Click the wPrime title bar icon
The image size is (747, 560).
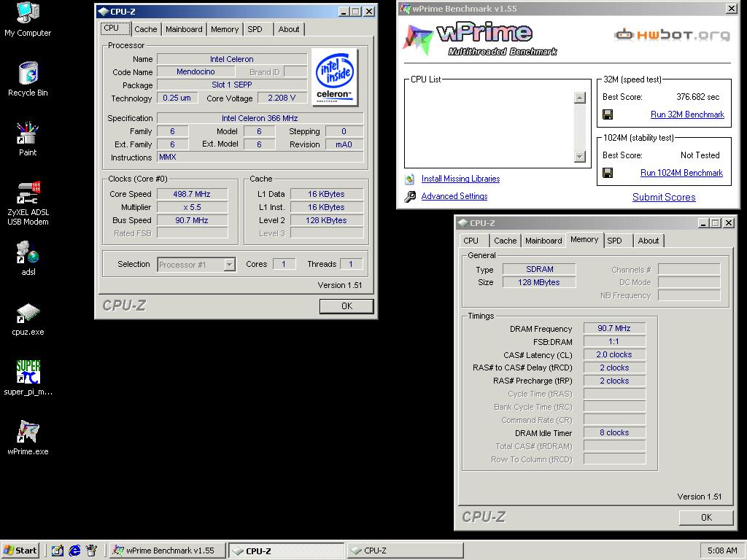click(x=406, y=8)
